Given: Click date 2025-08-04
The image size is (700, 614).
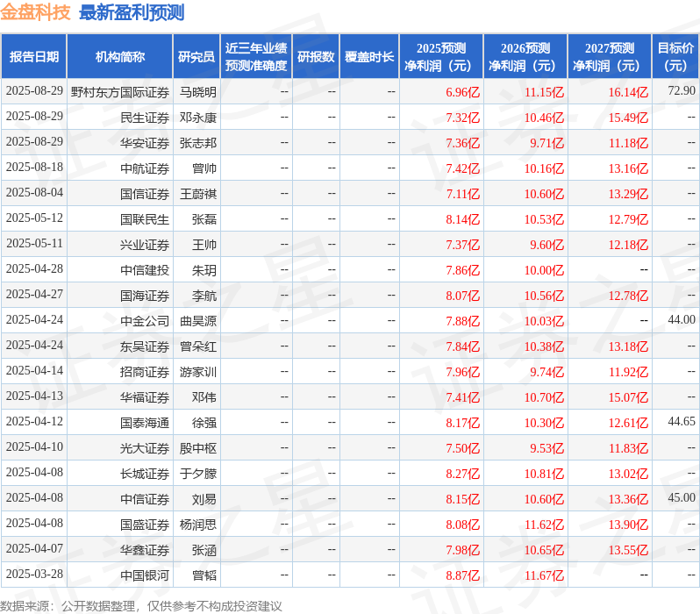Looking at the screenshot, I should 34,193.
